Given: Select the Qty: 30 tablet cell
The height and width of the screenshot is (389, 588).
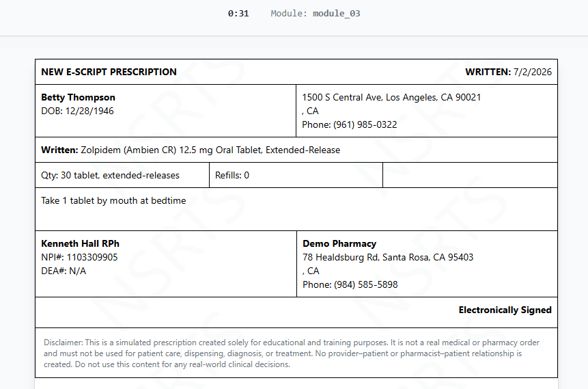Looking at the screenshot, I should (122, 175).
